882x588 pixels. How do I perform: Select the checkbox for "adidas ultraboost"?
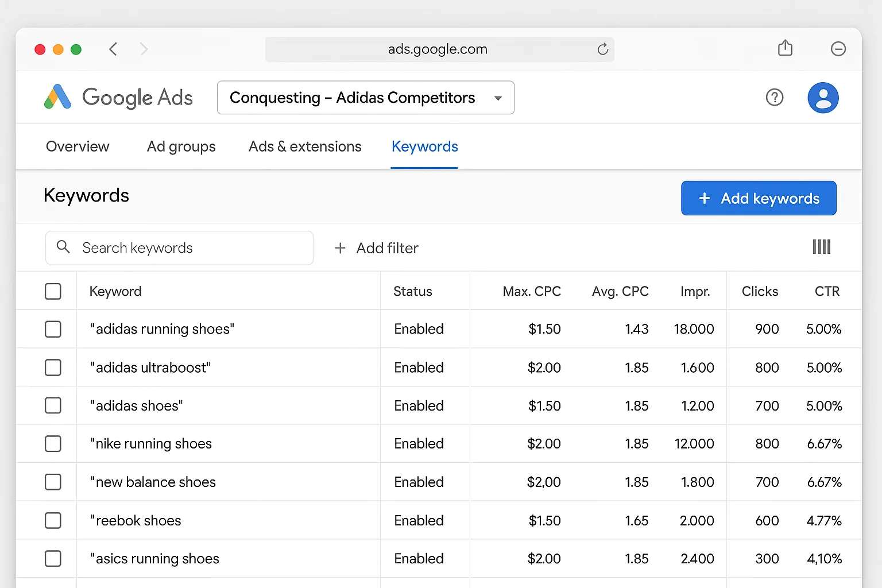[x=53, y=367]
